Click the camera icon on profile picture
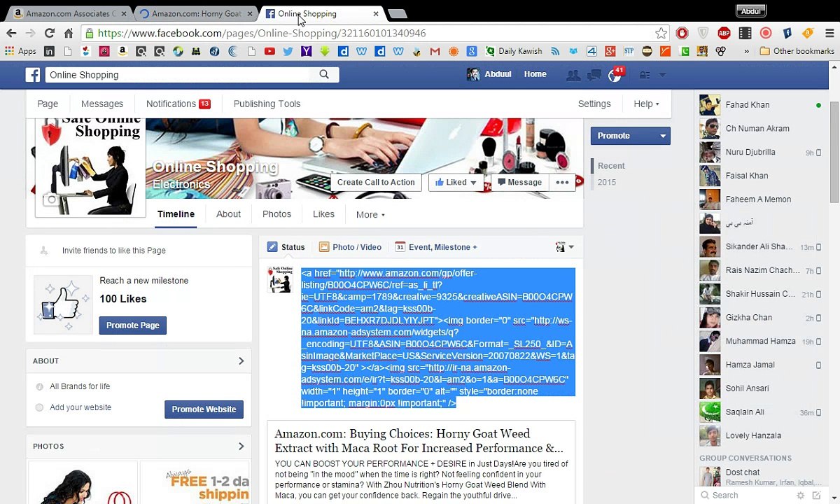Image resolution: width=840 pixels, height=504 pixels. tap(51, 200)
